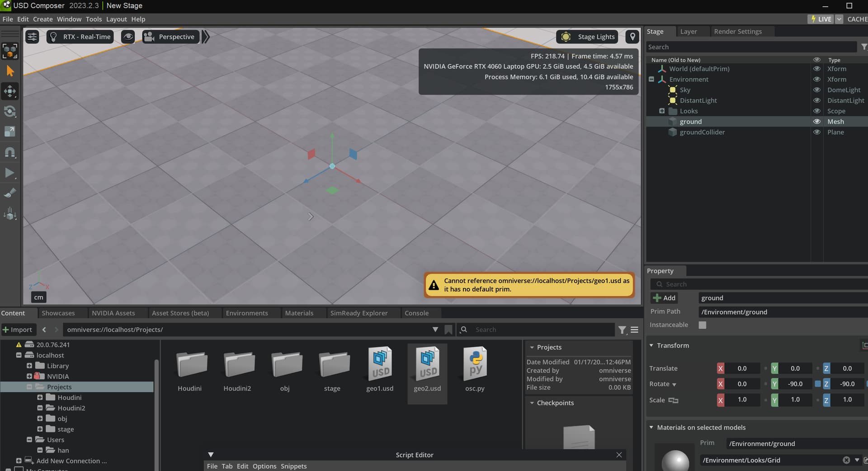Toggle visibility of World prim
Viewport: 868px width, 471px height.
click(x=816, y=69)
